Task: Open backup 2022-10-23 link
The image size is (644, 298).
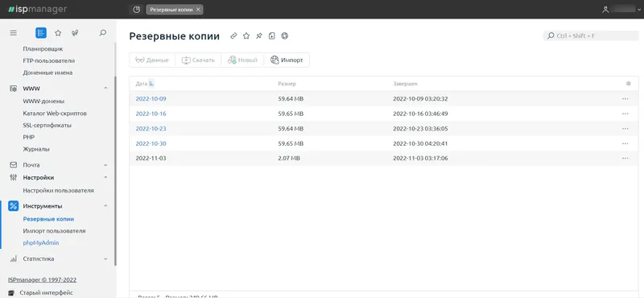Action: tap(151, 129)
